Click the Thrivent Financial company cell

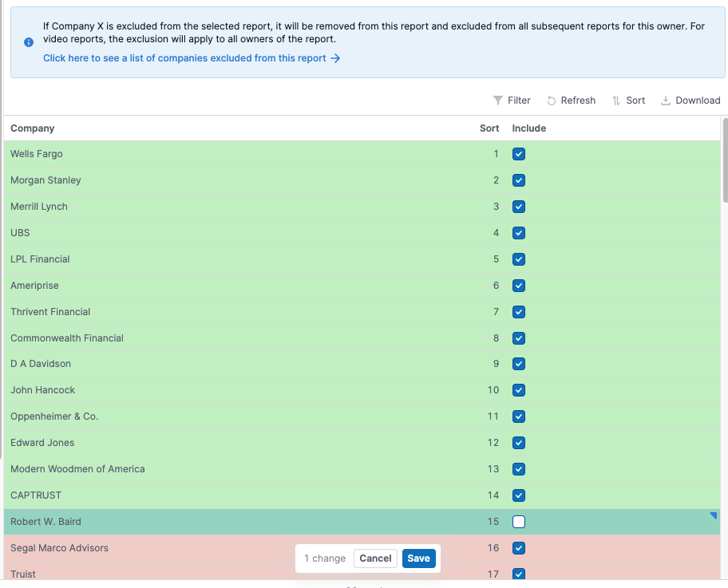50,312
